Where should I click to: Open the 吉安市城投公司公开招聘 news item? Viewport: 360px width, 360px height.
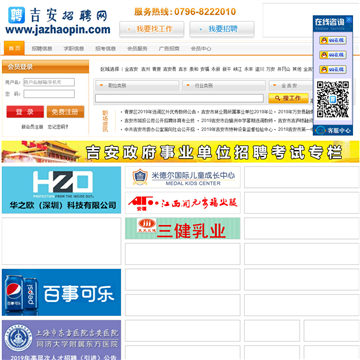click(x=159, y=121)
